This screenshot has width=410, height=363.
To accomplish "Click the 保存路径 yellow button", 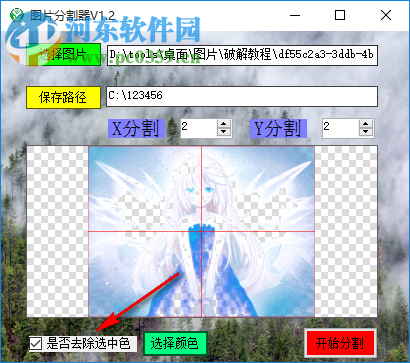I will [63, 98].
